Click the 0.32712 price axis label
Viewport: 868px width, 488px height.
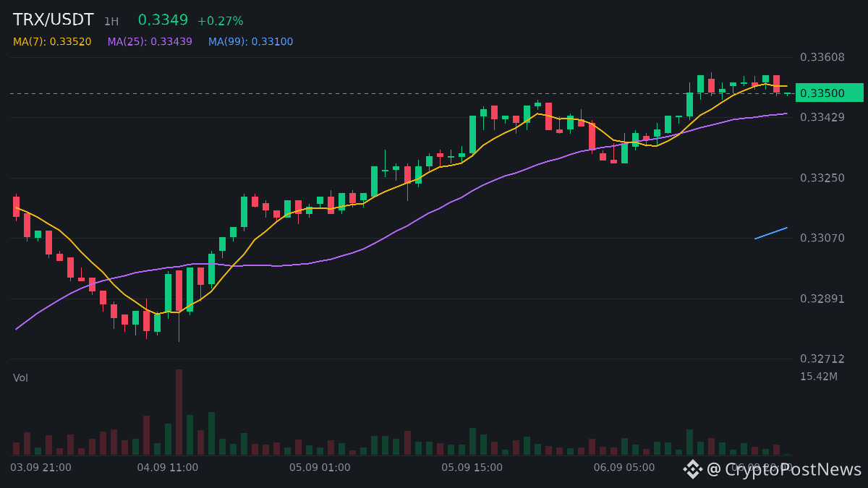[x=822, y=359]
